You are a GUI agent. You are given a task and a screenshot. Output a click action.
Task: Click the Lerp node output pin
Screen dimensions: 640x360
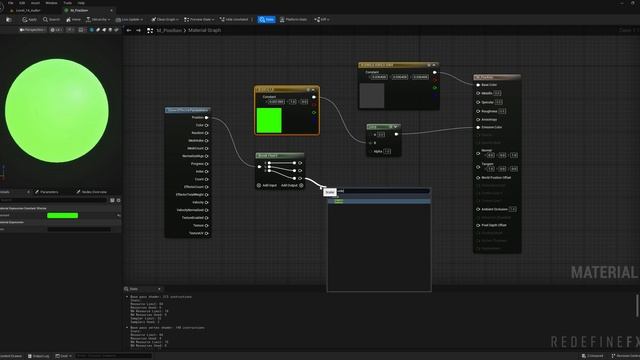[396, 134]
